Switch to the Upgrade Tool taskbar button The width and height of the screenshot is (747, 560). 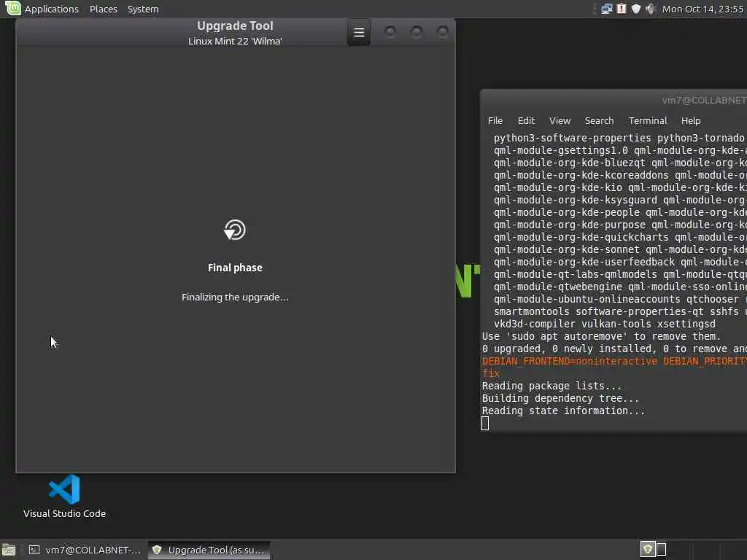[x=209, y=550]
